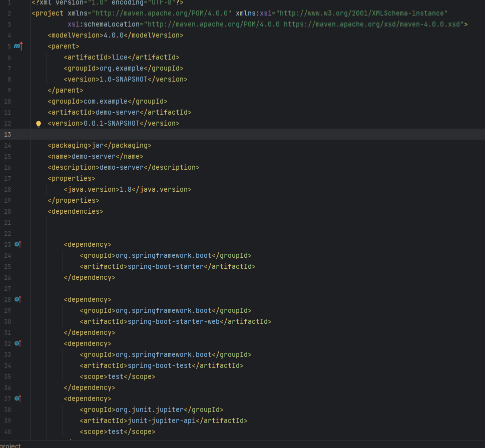485x448 pixels.
Task: Click the project breadcrumb at the bottom
Action: pos(10,445)
